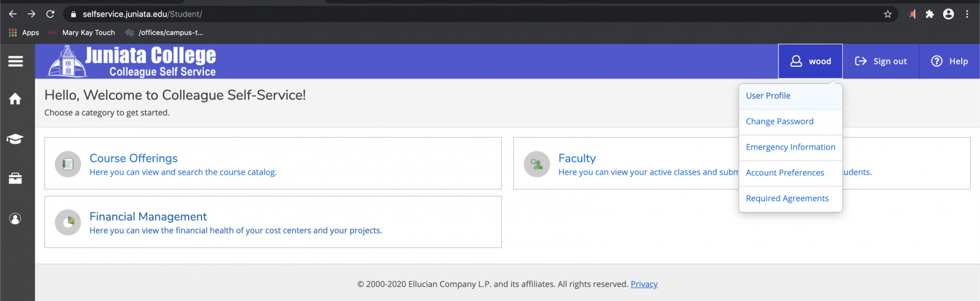Open the Course Offerings link

(x=134, y=158)
